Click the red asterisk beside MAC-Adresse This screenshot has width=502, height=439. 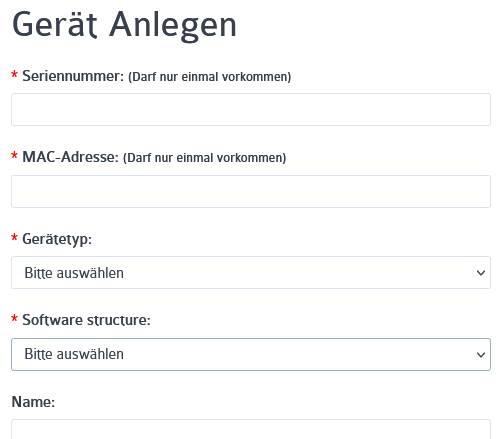point(14,155)
